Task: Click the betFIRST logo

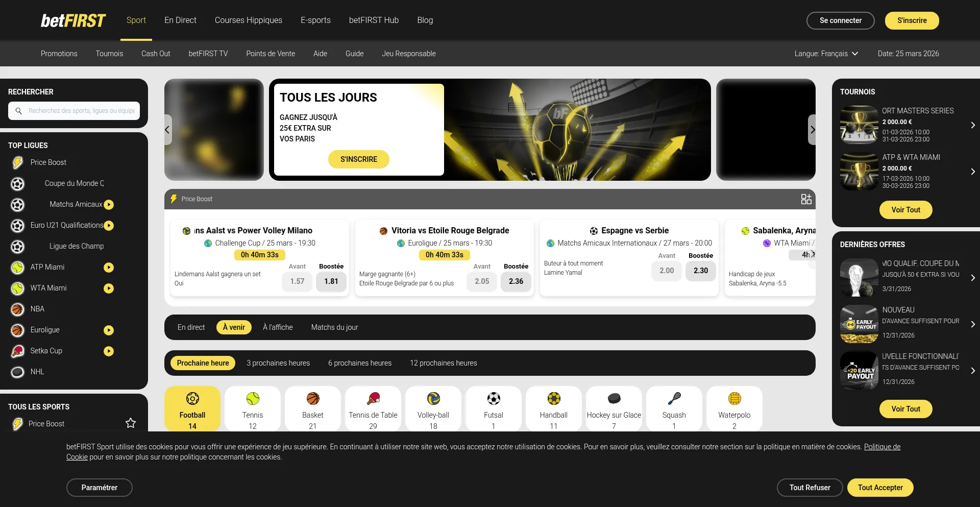Action: coord(73,20)
